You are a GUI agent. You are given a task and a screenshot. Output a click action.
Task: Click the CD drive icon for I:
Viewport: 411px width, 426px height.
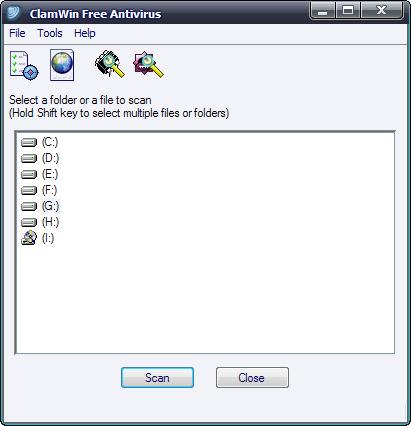point(29,238)
